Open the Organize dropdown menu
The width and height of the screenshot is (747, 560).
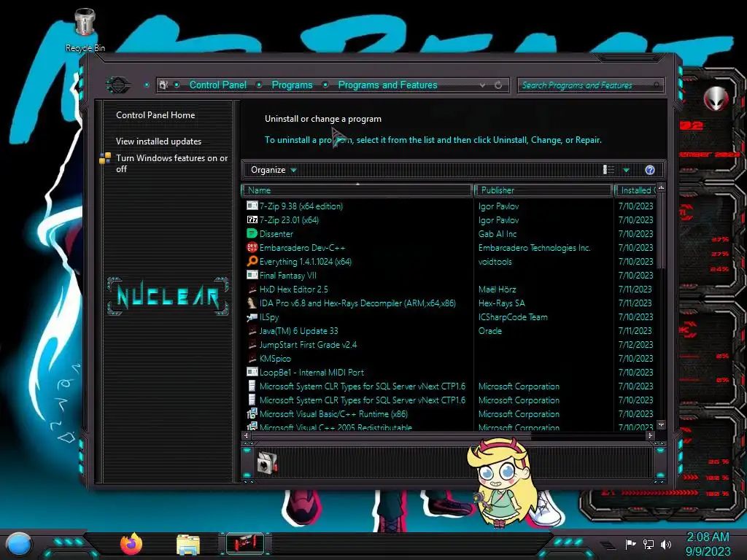click(274, 170)
